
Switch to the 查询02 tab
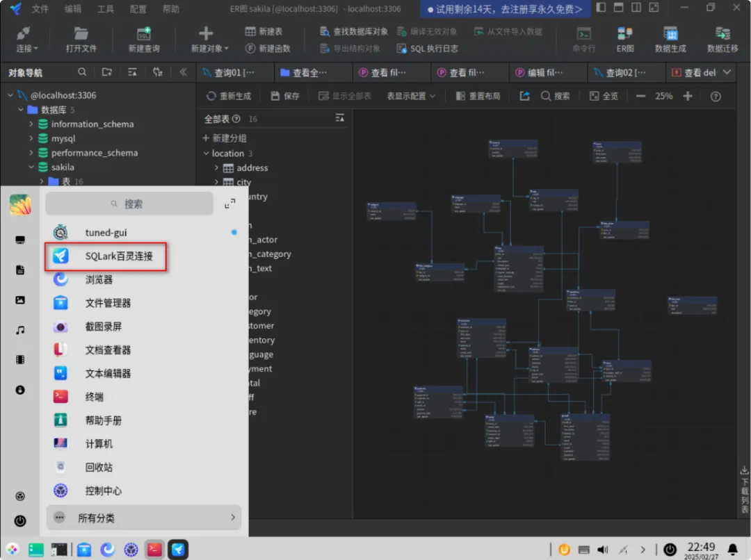(x=626, y=73)
